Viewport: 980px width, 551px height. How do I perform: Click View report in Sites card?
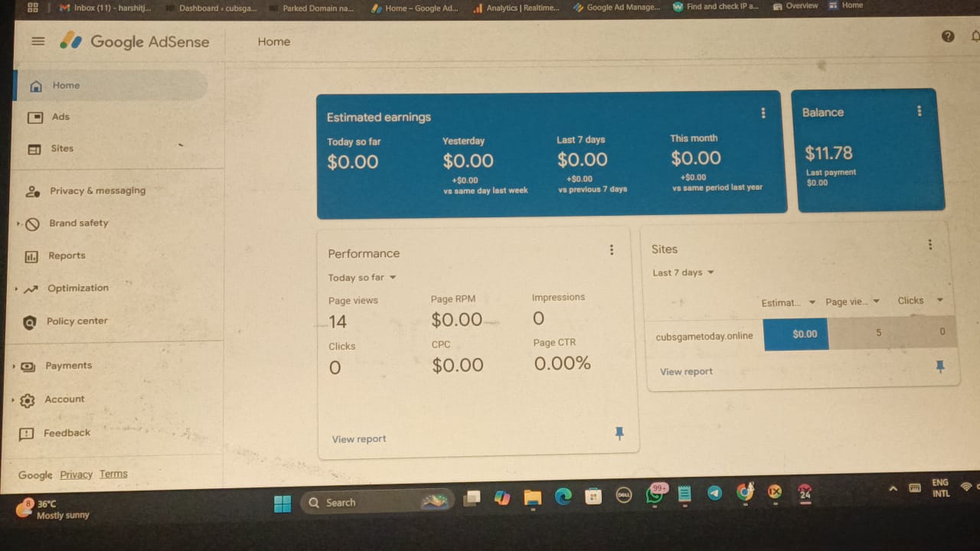pyautogui.click(x=686, y=372)
